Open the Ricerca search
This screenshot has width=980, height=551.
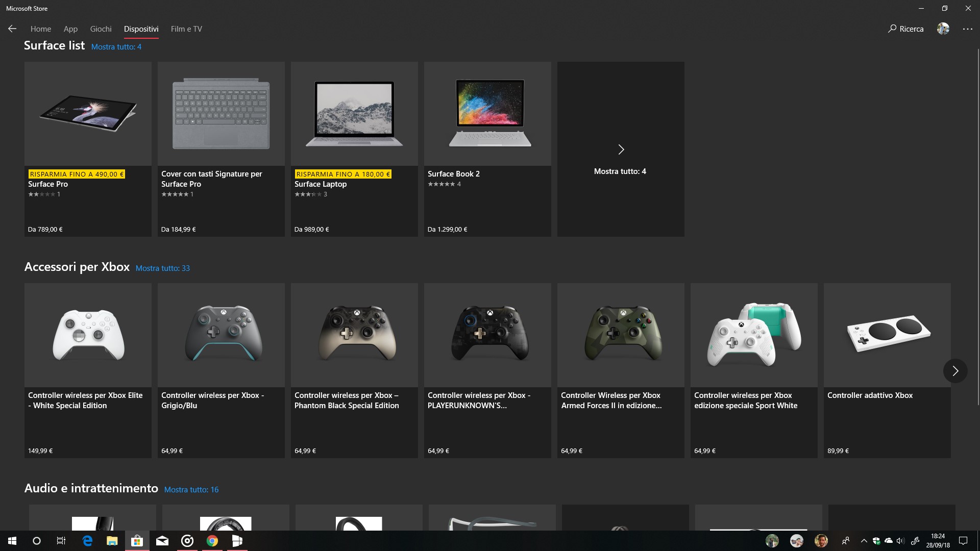pyautogui.click(x=906, y=29)
